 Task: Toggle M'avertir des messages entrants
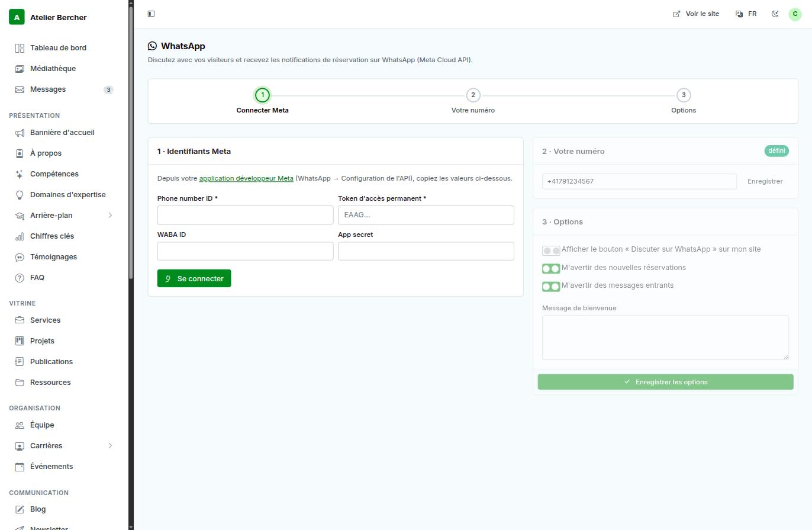click(x=551, y=286)
